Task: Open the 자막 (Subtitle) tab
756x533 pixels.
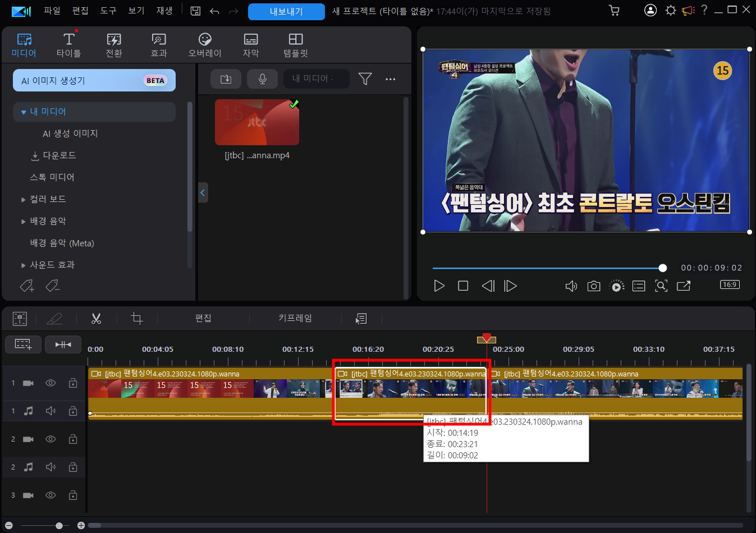Action: [251, 45]
